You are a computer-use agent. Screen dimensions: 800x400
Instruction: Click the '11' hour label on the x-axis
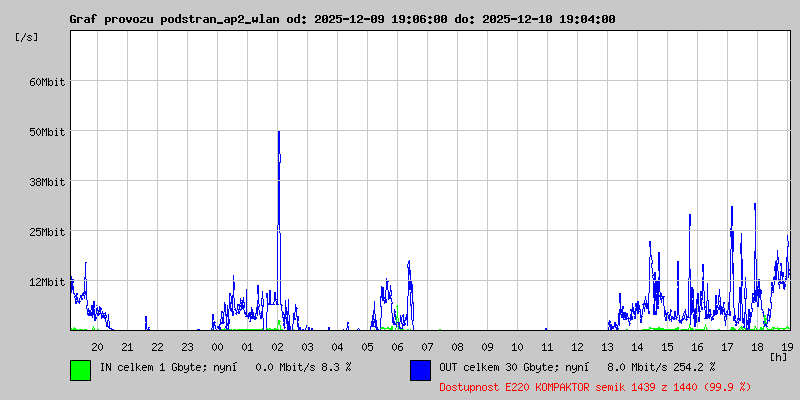point(547,347)
